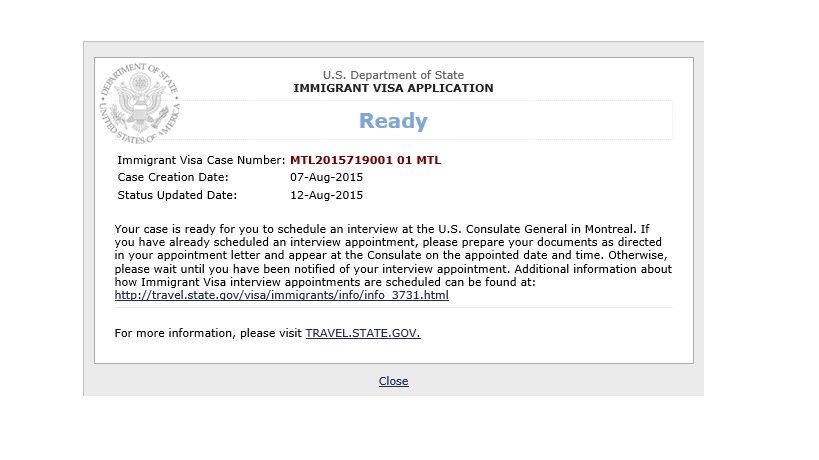The height and width of the screenshot is (460, 819).
Task: Click the Case Creation Date value 07-Aug-2015
Action: (326, 178)
